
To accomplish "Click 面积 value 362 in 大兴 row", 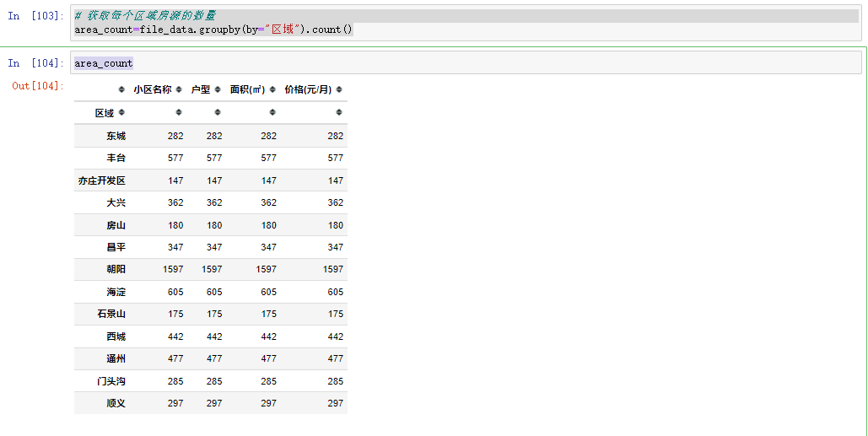I will 269,202.
